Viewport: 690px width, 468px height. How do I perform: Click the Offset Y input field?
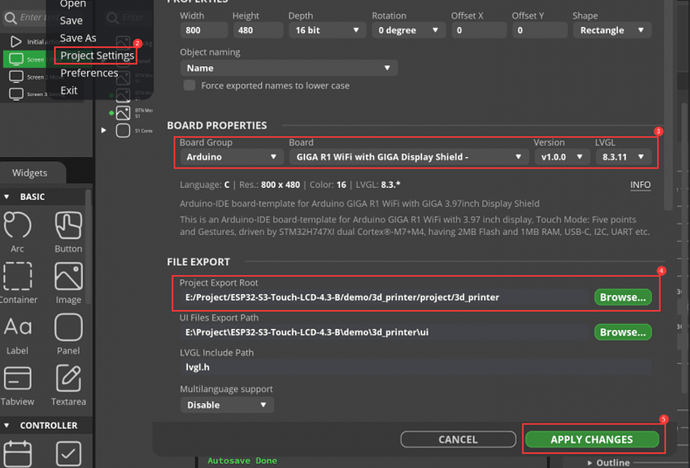[540, 30]
